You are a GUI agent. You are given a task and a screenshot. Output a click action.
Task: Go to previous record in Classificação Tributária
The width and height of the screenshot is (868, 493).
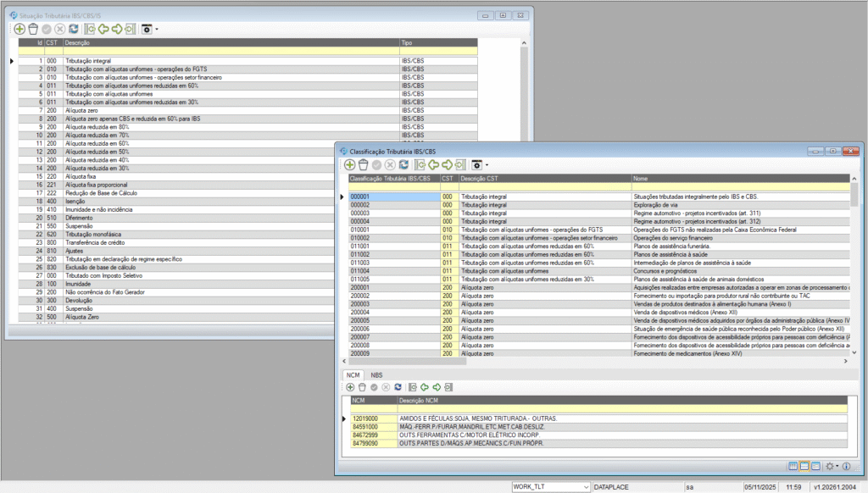[x=432, y=164]
